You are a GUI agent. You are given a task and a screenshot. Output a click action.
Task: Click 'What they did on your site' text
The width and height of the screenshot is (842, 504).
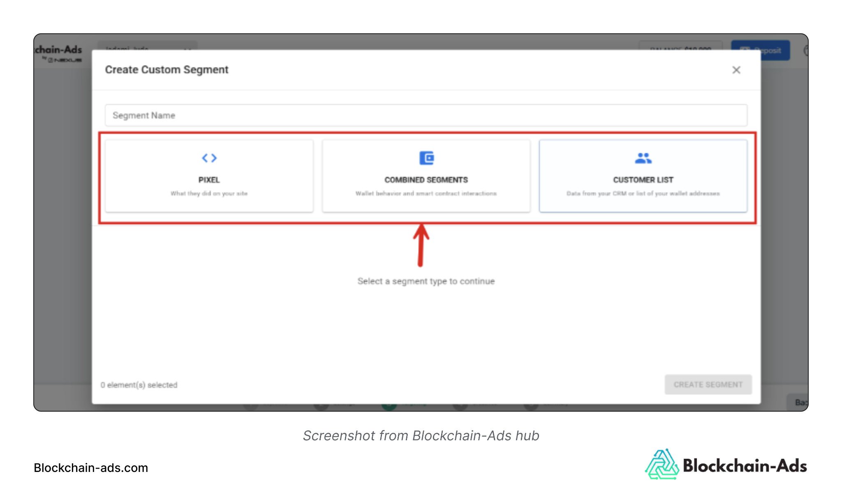[209, 193]
